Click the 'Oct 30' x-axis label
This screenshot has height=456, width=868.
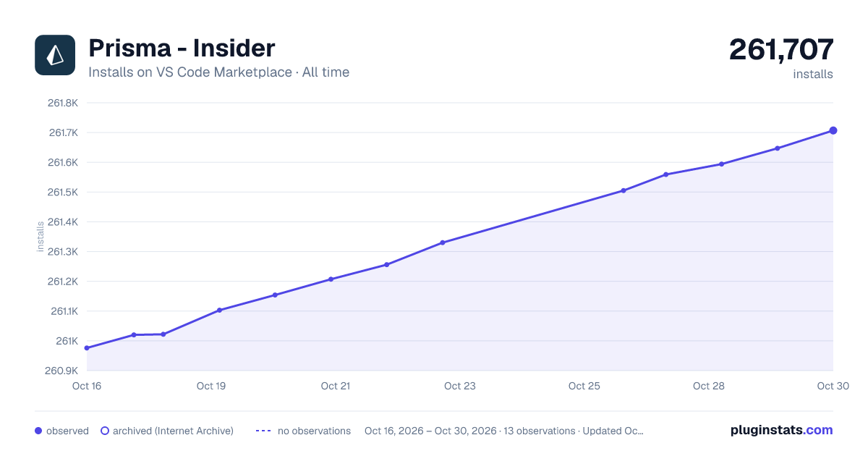(x=832, y=386)
